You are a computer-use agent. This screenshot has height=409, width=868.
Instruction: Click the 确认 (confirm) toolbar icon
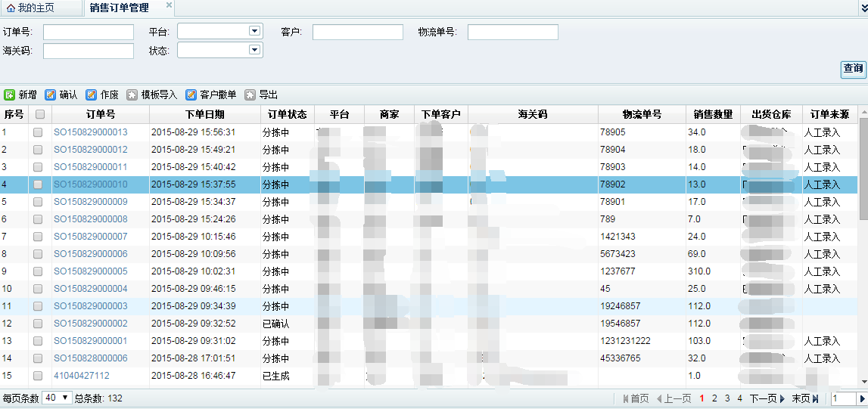pyautogui.click(x=51, y=95)
